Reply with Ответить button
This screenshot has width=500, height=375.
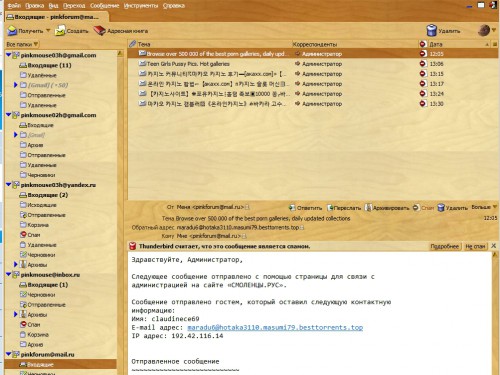click(x=306, y=208)
